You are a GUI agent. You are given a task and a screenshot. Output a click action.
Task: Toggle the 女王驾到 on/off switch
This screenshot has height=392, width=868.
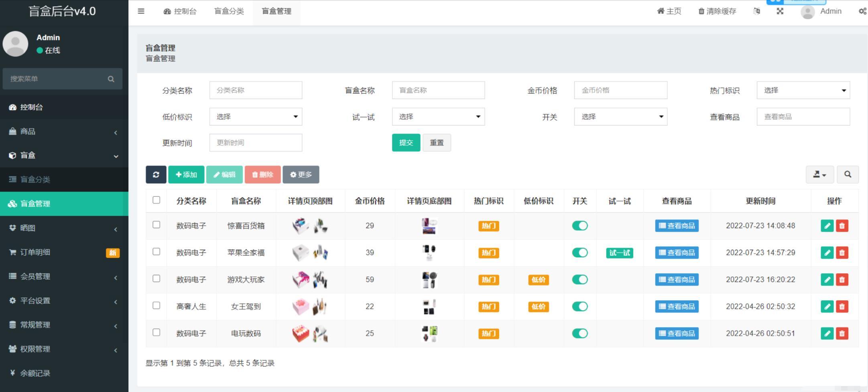pyautogui.click(x=580, y=307)
